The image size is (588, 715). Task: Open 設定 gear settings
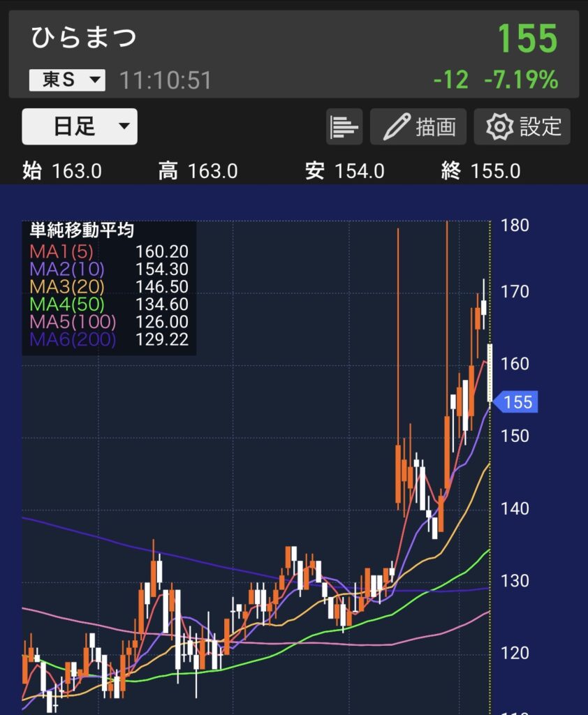(x=523, y=127)
